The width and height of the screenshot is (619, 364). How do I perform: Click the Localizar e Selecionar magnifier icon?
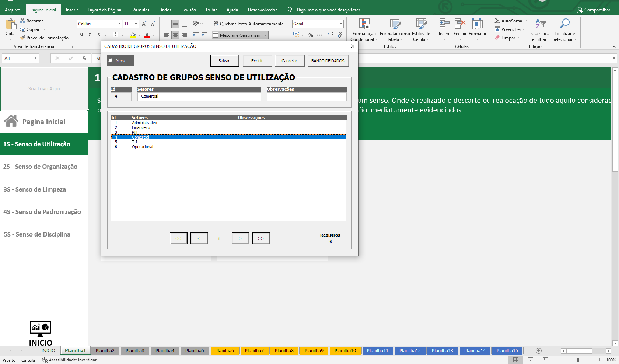(564, 24)
